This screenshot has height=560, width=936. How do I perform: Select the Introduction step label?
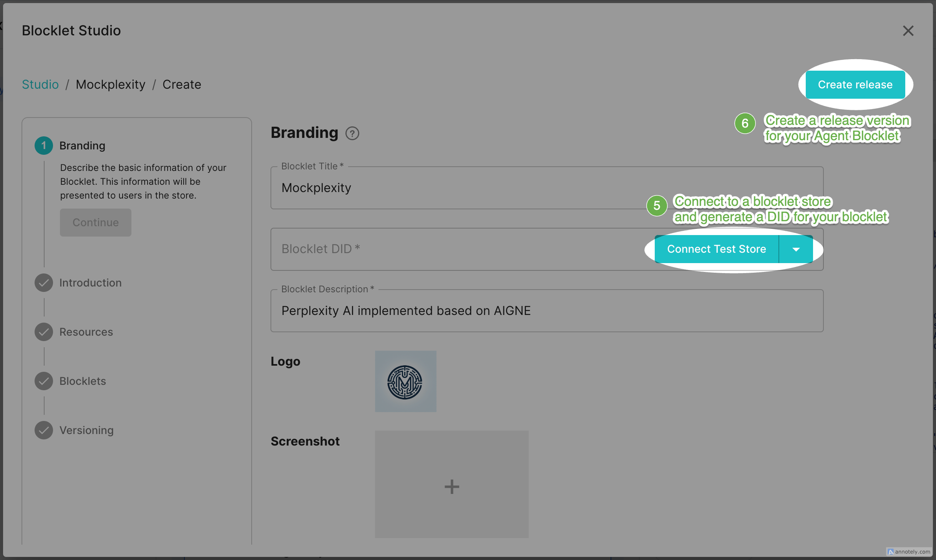click(90, 283)
